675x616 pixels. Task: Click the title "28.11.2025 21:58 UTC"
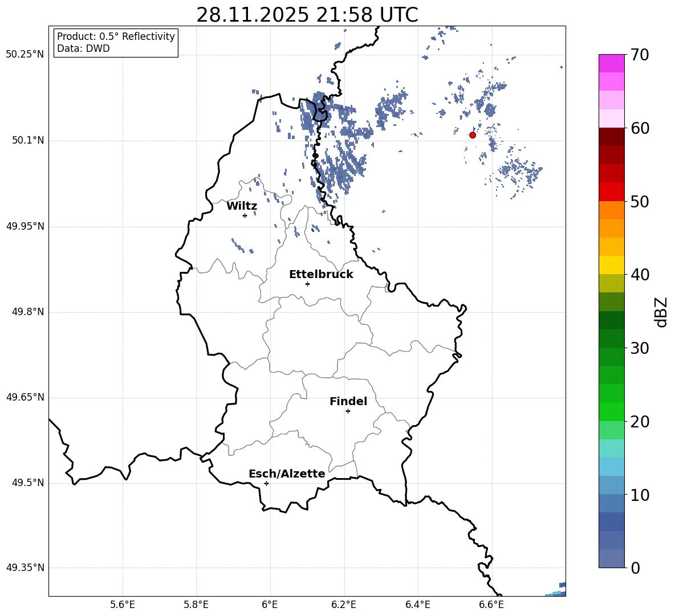click(x=307, y=15)
